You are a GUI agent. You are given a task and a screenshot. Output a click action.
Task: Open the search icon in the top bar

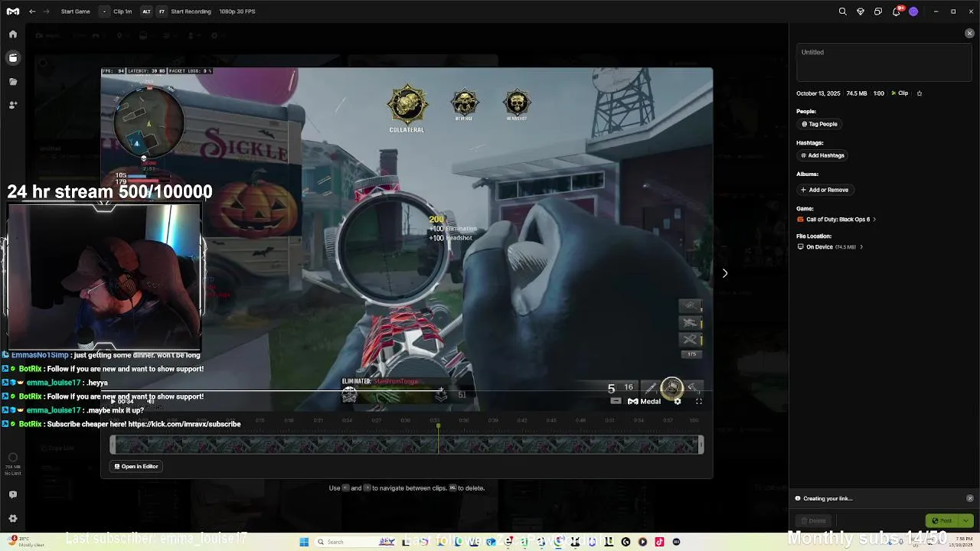[843, 11]
